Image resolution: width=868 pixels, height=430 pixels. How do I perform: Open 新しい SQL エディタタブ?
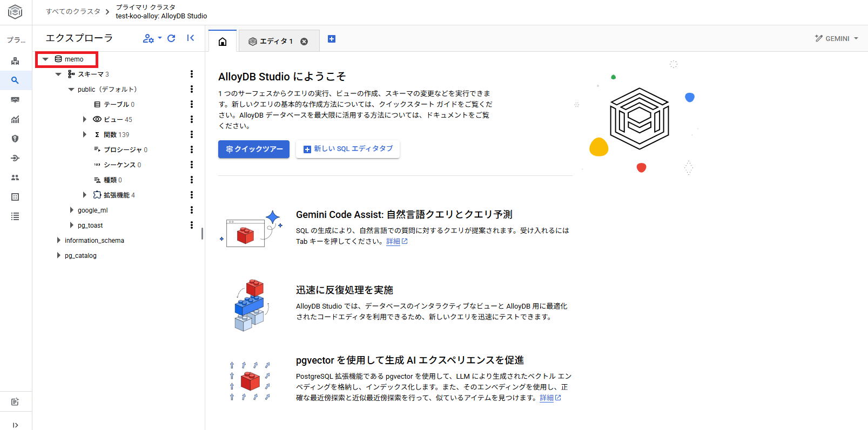(348, 149)
